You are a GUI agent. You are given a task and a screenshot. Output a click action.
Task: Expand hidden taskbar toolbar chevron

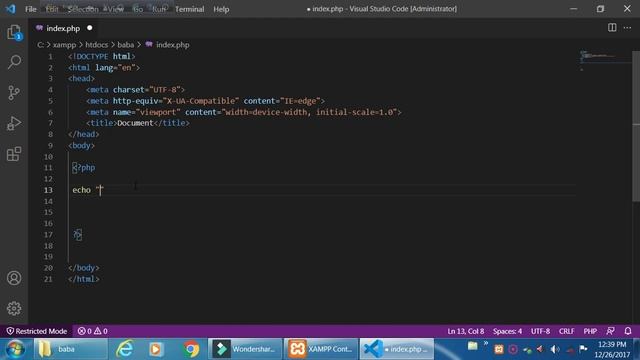(486, 344)
